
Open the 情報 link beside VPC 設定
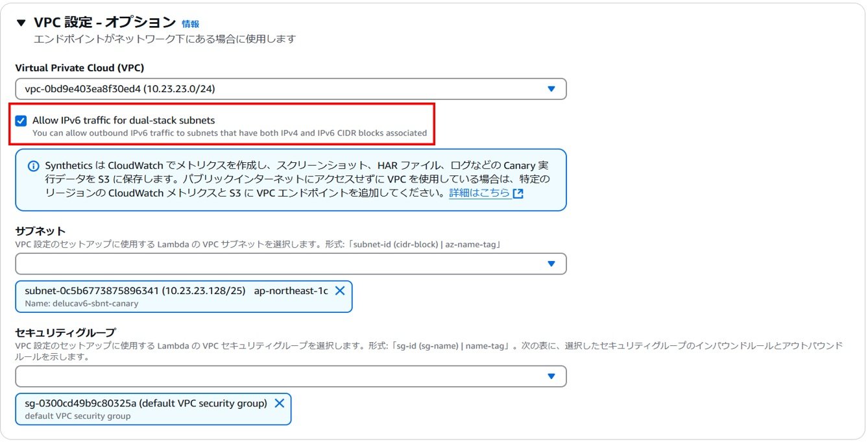tap(190, 24)
